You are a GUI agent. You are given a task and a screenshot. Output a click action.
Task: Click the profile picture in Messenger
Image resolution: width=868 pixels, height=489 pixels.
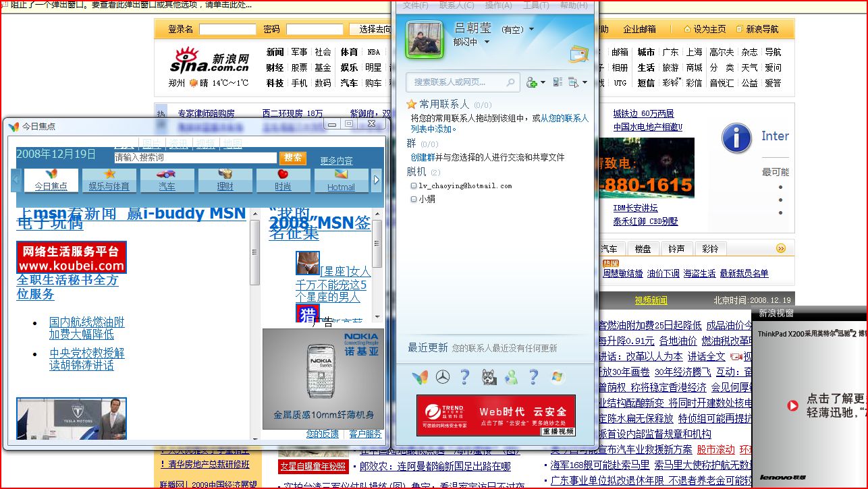tap(424, 40)
